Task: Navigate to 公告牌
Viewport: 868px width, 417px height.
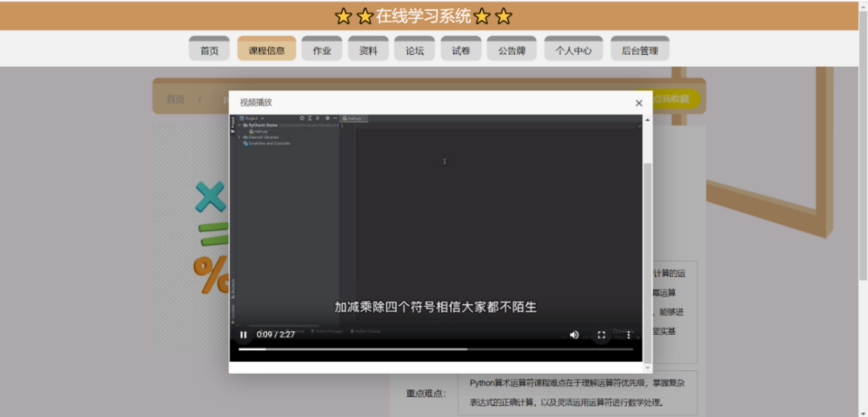Action: pos(512,50)
